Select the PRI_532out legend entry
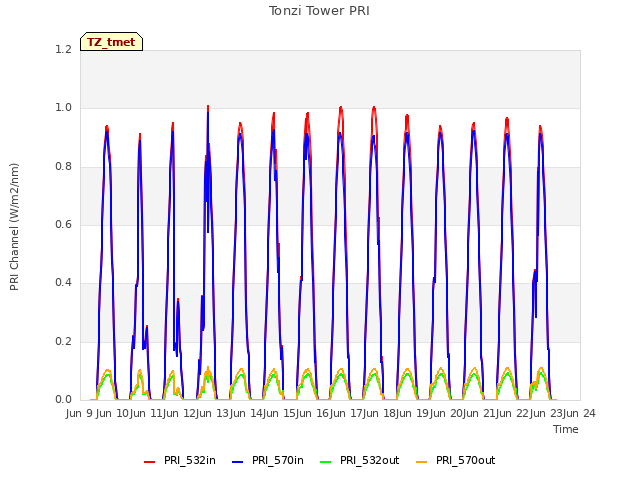This screenshot has width=640, height=480. pyautogui.click(x=360, y=461)
